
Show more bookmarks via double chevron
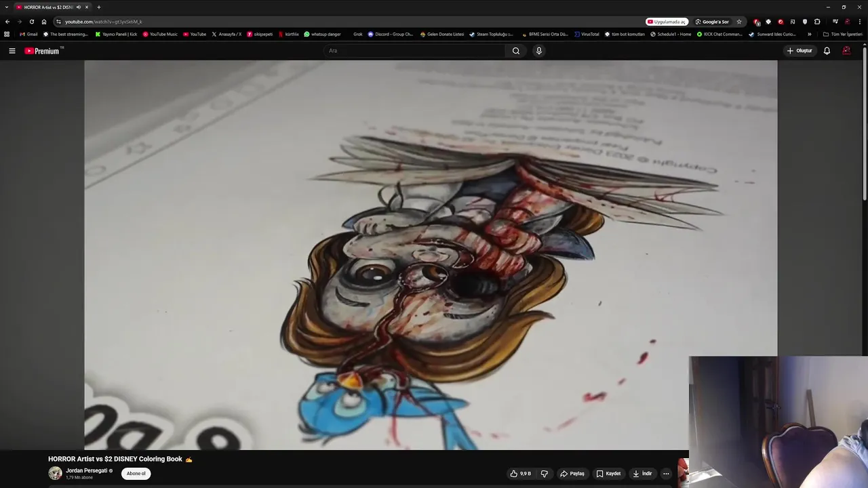click(809, 34)
